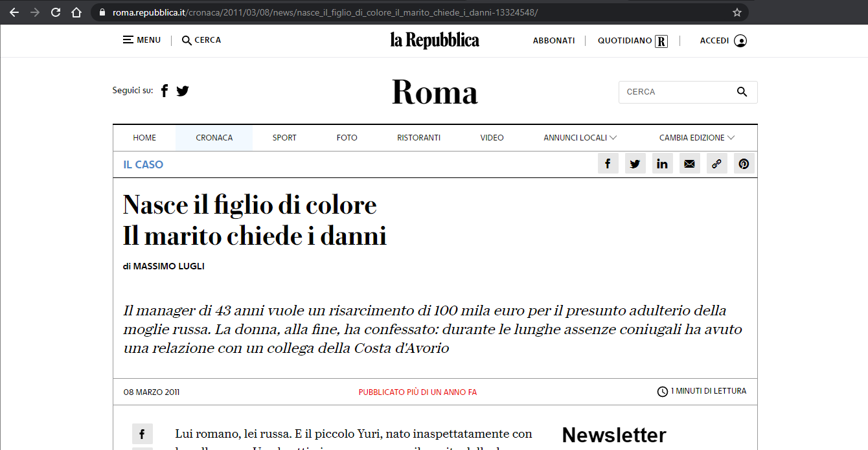Expand the Cambia Edizione dropdown
Image resolution: width=868 pixels, height=450 pixels.
(696, 138)
